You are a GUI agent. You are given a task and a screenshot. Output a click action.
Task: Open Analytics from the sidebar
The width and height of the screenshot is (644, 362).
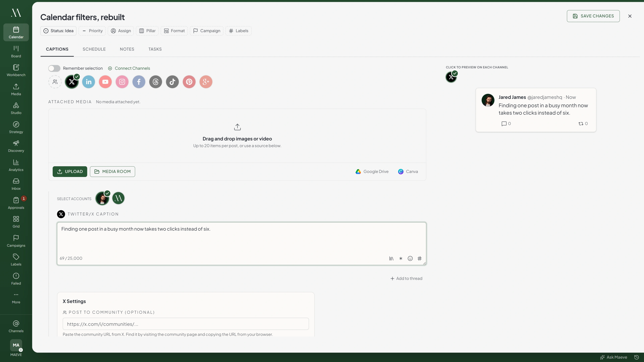[16, 165]
